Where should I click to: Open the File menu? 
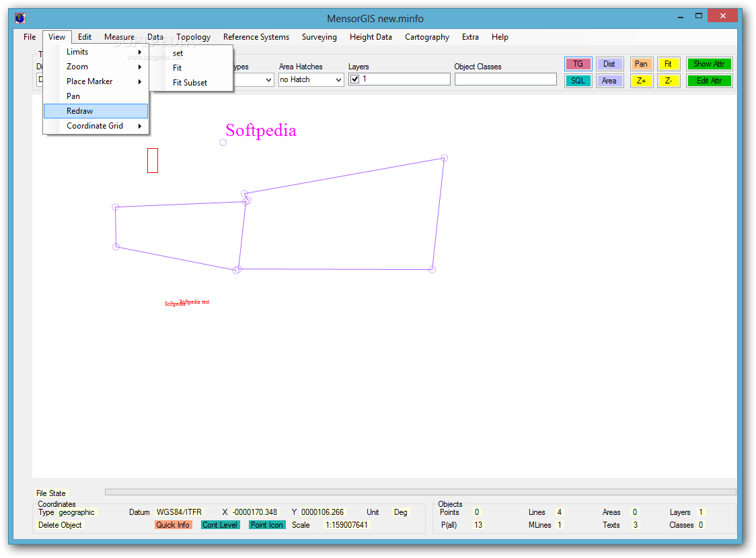click(30, 37)
